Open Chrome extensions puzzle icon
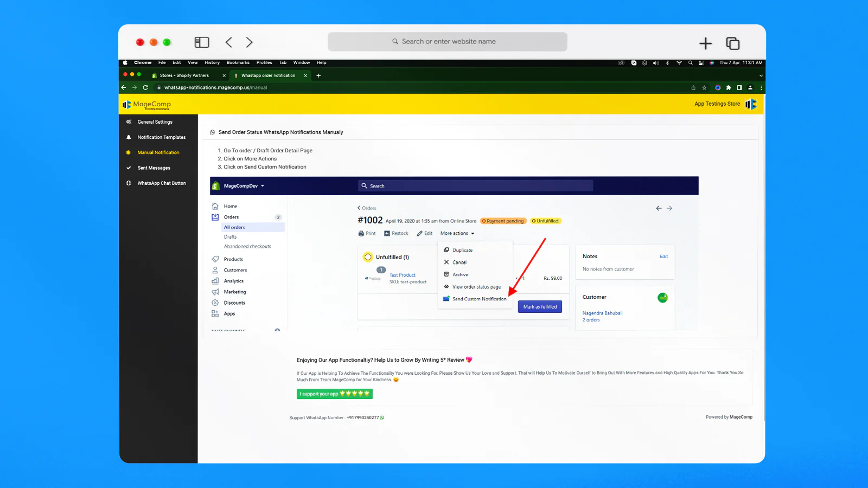868x488 pixels. 729,87
